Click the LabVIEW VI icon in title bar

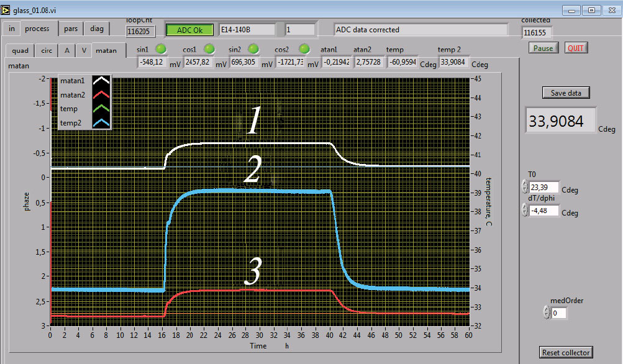click(x=7, y=11)
